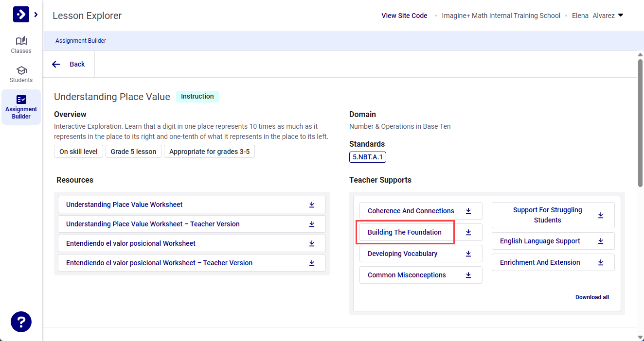The height and width of the screenshot is (341, 644).
Task: Click the Assignment Builder breadcrumb
Action: (81, 41)
